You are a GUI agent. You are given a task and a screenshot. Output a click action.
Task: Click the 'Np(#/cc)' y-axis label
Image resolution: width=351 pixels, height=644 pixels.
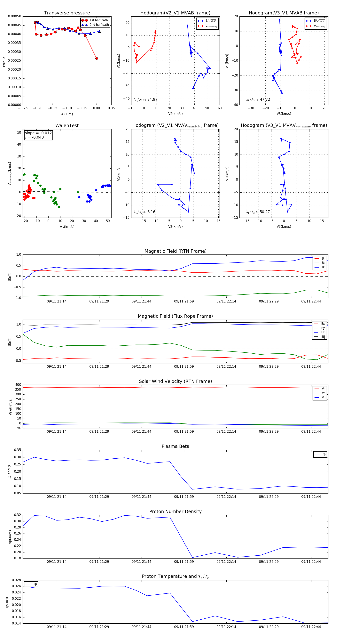[x=10, y=537]
